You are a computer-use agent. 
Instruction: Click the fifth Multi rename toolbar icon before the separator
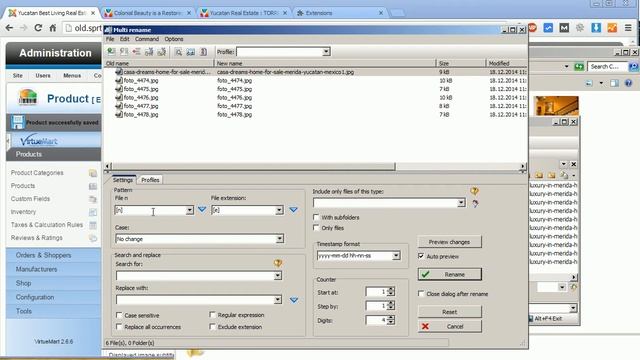click(162, 51)
